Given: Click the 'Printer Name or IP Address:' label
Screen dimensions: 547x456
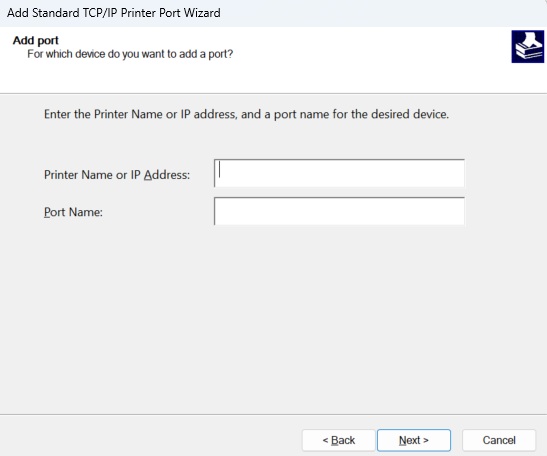Looking at the screenshot, I should click(x=117, y=175).
